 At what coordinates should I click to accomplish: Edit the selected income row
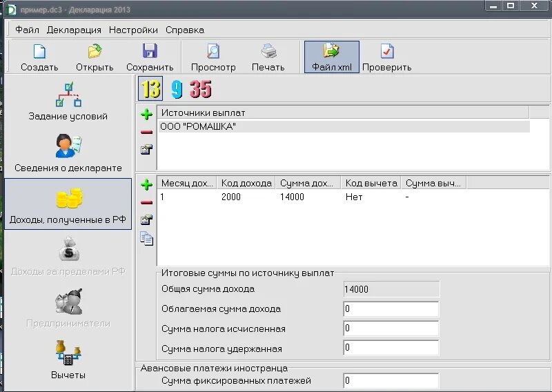pyautogui.click(x=146, y=220)
